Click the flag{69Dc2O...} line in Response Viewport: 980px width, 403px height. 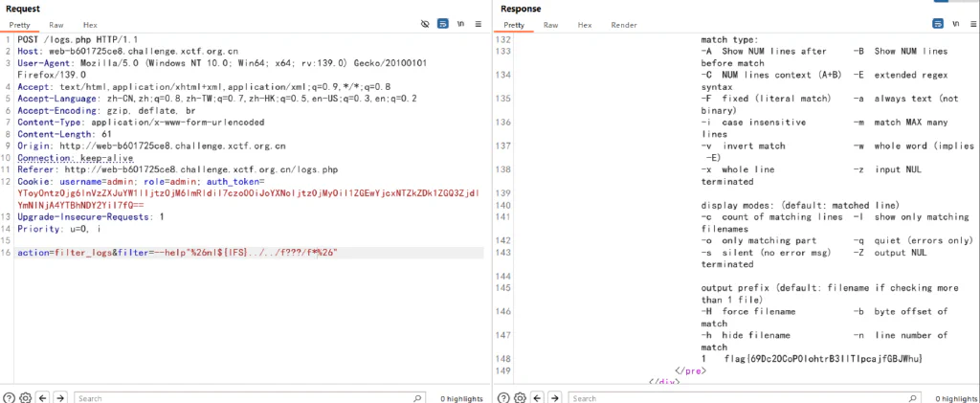pyautogui.click(x=813, y=359)
